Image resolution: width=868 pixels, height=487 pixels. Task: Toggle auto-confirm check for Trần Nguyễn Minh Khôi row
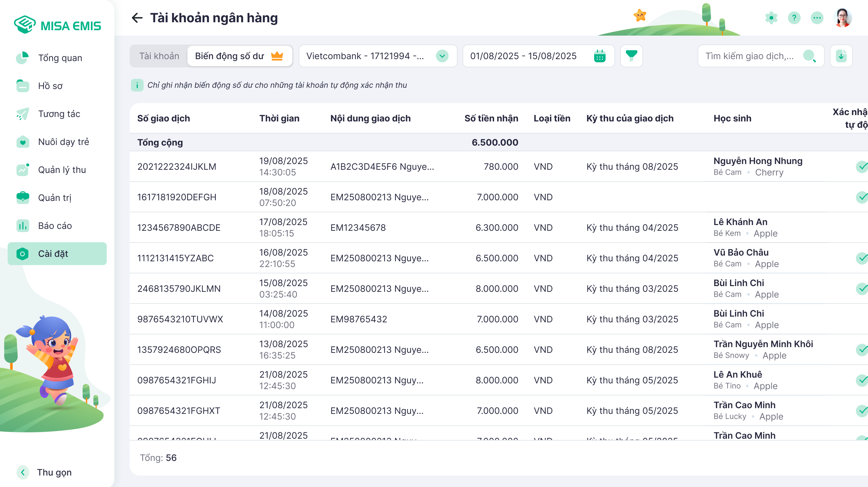click(862, 349)
